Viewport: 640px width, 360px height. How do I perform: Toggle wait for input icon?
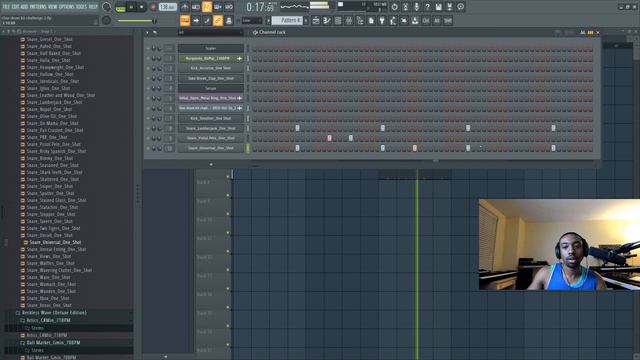pos(196,7)
